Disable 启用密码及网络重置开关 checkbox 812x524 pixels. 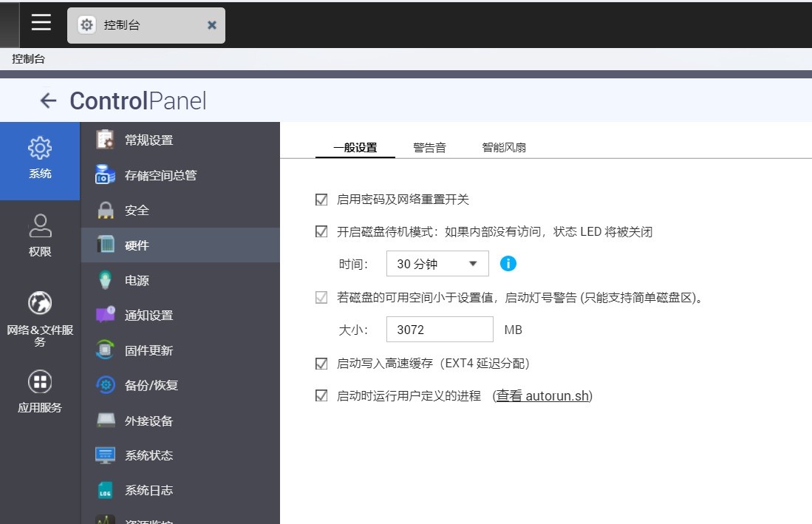321,200
